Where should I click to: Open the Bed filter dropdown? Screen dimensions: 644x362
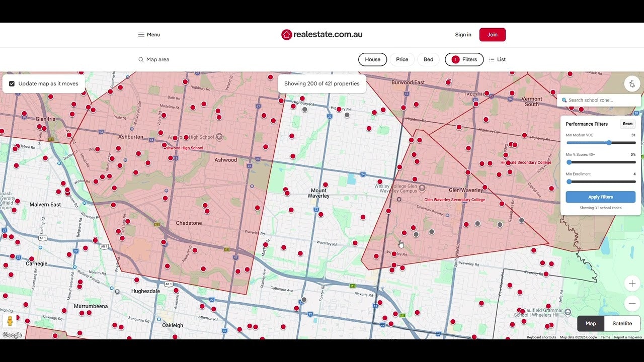pos(428,59)
